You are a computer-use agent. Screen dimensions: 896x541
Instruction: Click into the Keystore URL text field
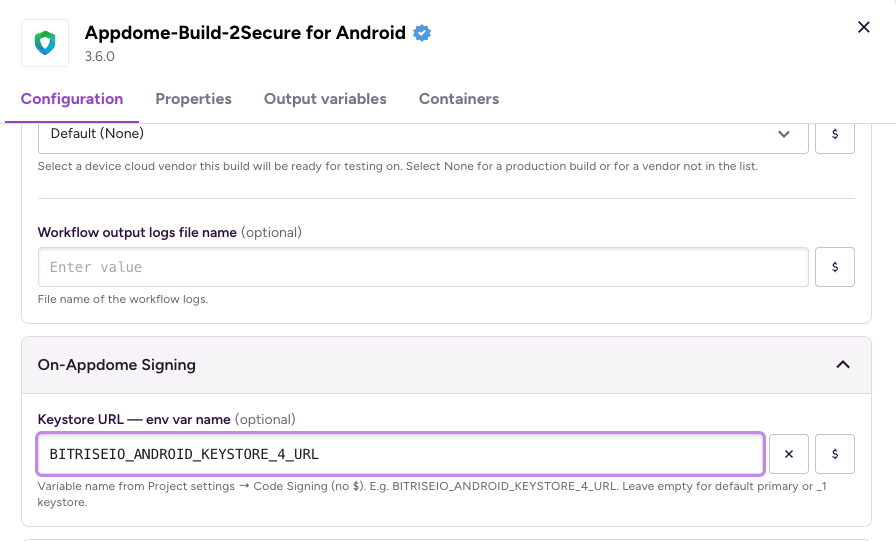(x=400, y=454)
